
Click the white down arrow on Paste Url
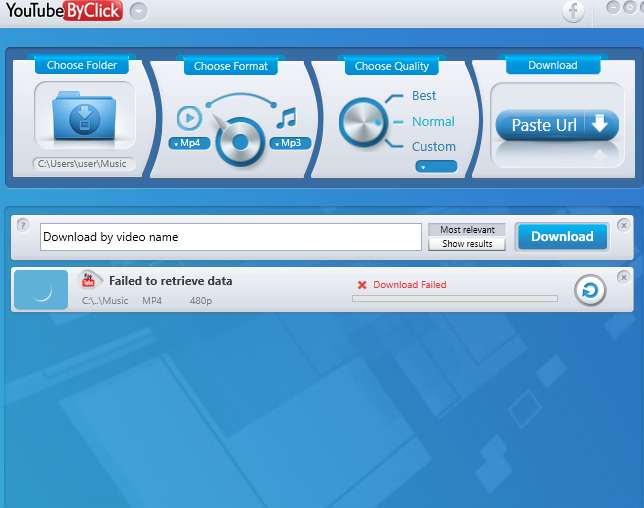[x=600, y=123]
